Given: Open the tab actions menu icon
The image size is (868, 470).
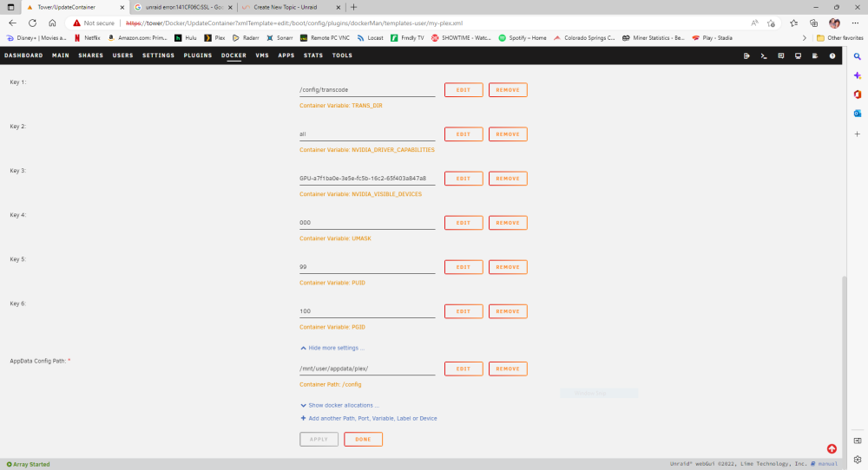Looking at the screenshot, I should 10,7.
